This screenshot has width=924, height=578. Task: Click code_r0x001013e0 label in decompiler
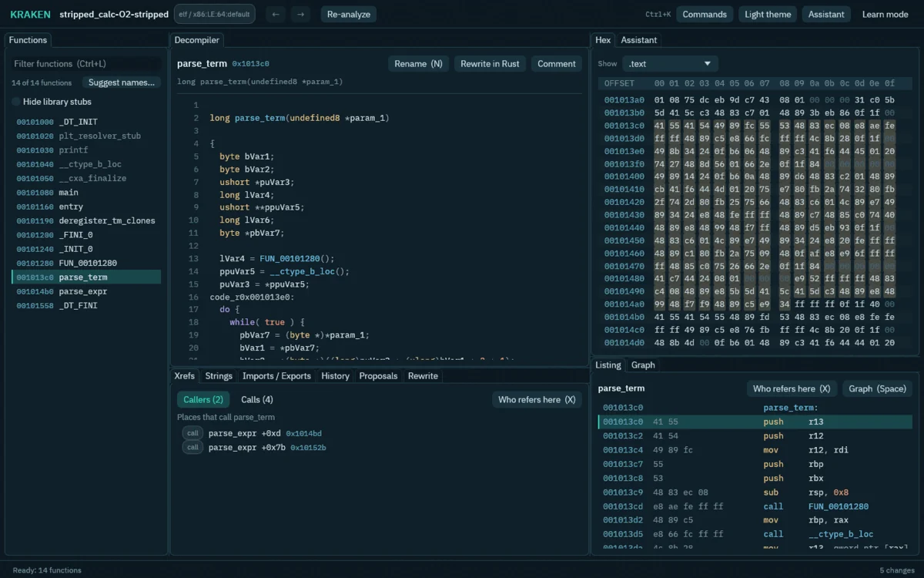(252, 297)
